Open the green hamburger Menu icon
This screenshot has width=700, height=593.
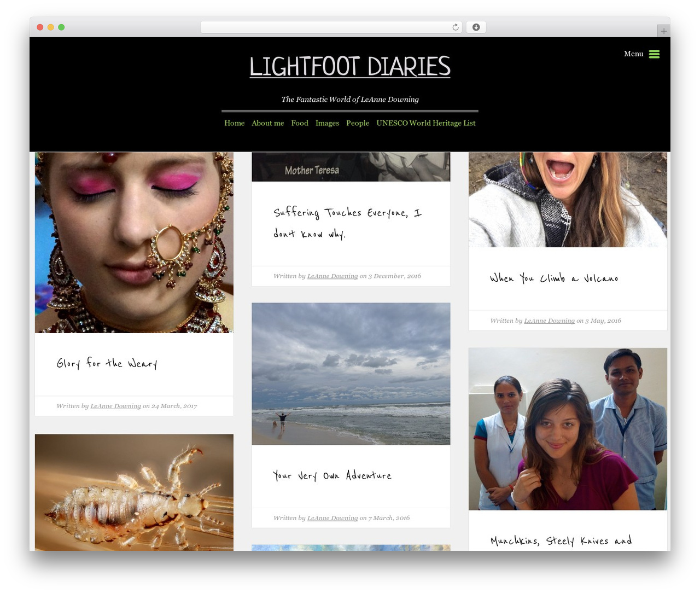[654, 54]
